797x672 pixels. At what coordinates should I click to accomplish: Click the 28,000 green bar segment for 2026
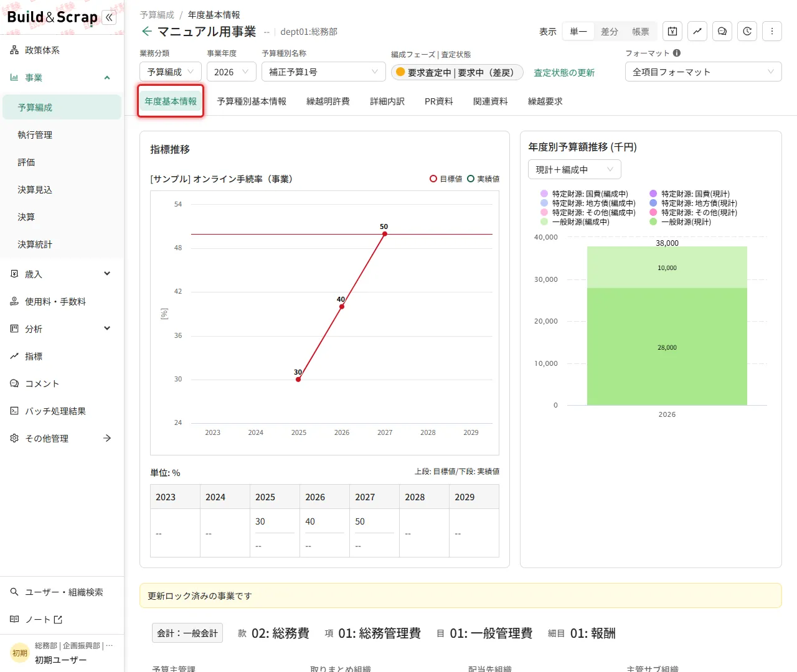[x=667, y=347]
